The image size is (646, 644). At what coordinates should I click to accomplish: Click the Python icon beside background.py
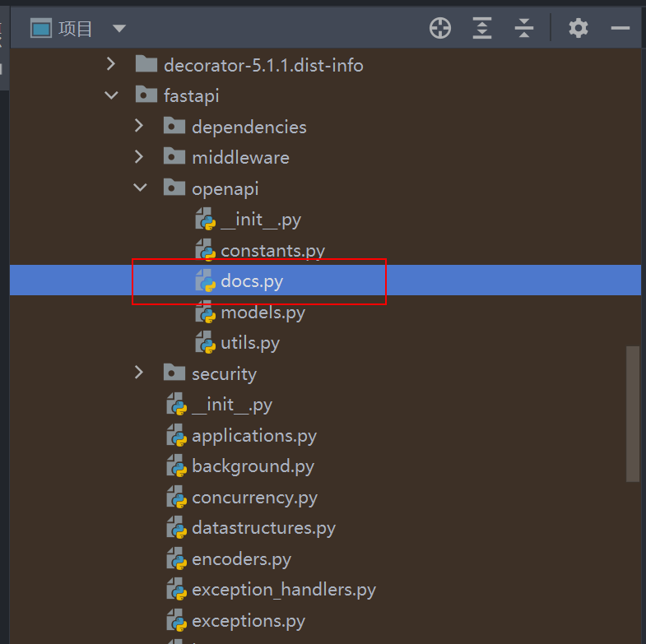[177, 466]
